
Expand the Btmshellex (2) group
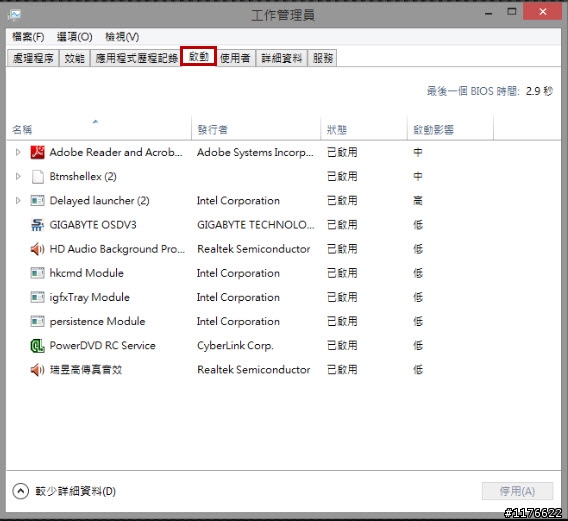click(18, 176)
